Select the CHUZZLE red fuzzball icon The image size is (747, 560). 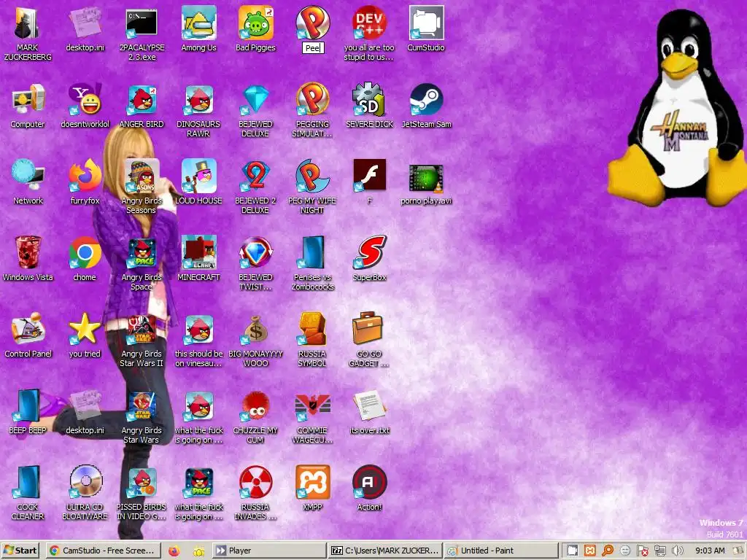click(256, 406)
